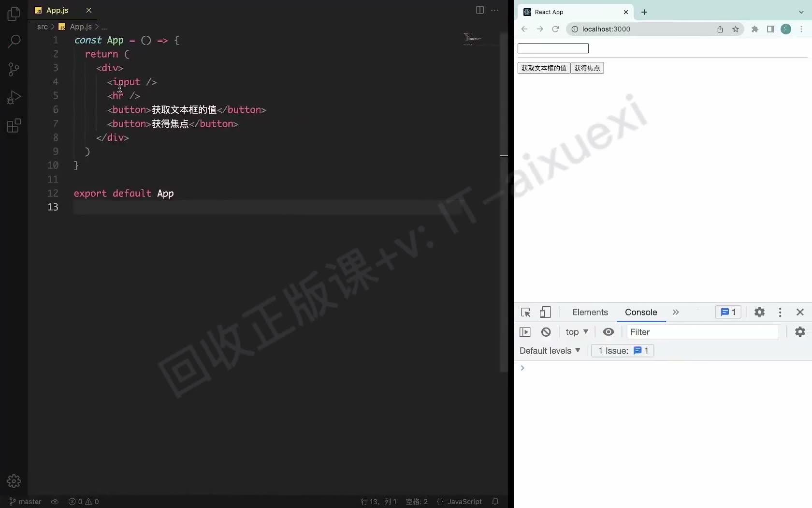The width and height of the screenshot is (812, 508).
Task: Click the master branch in the status bar
Action: pos(26,502)
